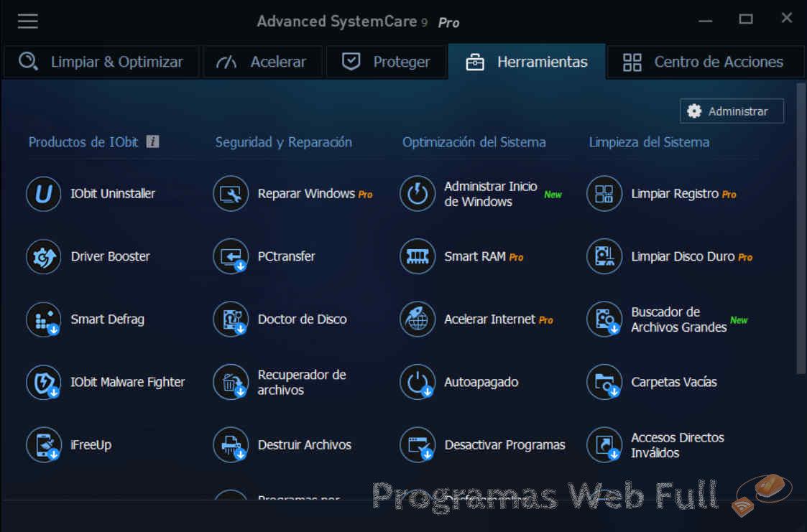This screenshot has height=532, width=807.
Task: Click the Limpiar Registro Pro label
Action: (683, 194)
